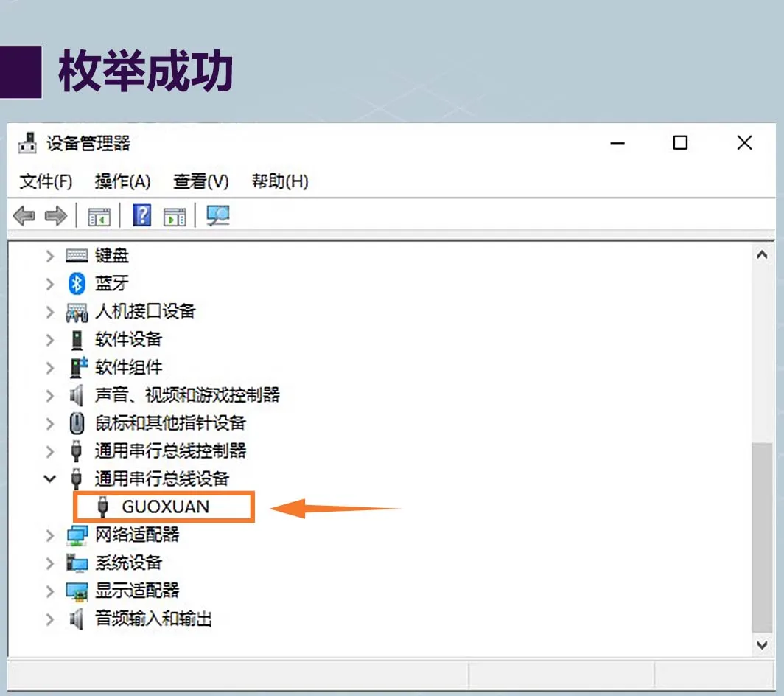The width and height of the screenshot is (784, 696).
Task: Open the 操作(A) menu
Action: pos(122,181)
